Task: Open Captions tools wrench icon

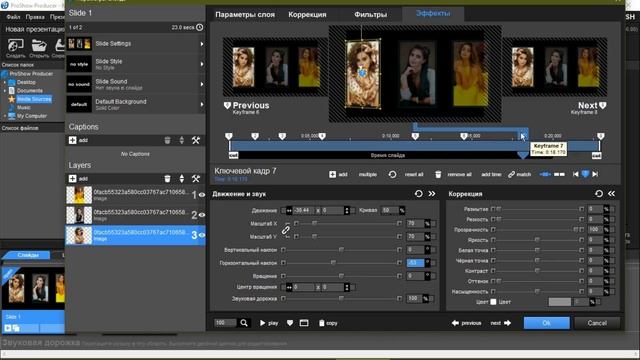Action: click(196, 140)
